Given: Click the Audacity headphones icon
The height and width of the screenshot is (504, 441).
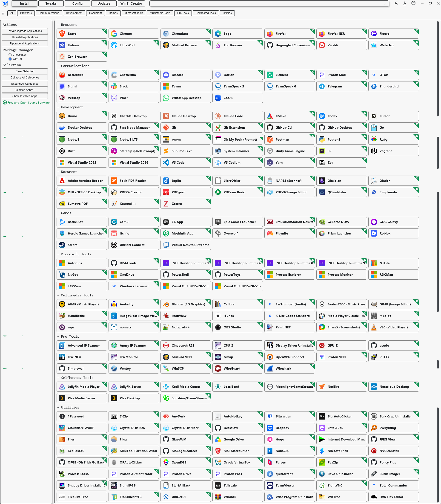Looking at the screenshot, I should click(x=114, y=304).
